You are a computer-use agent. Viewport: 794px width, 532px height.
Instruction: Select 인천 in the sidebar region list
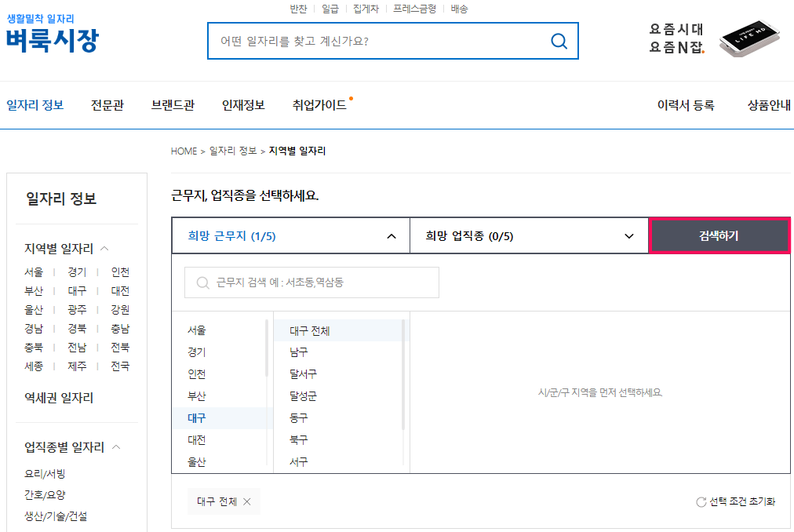click(x=120, y=272)
